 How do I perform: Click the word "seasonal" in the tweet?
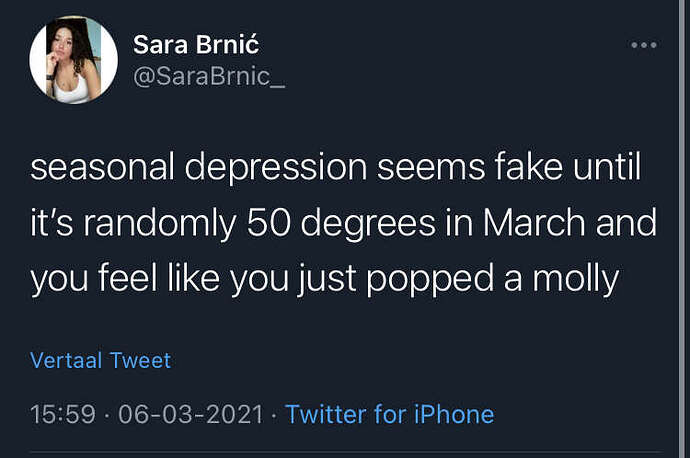pos(102,168)
